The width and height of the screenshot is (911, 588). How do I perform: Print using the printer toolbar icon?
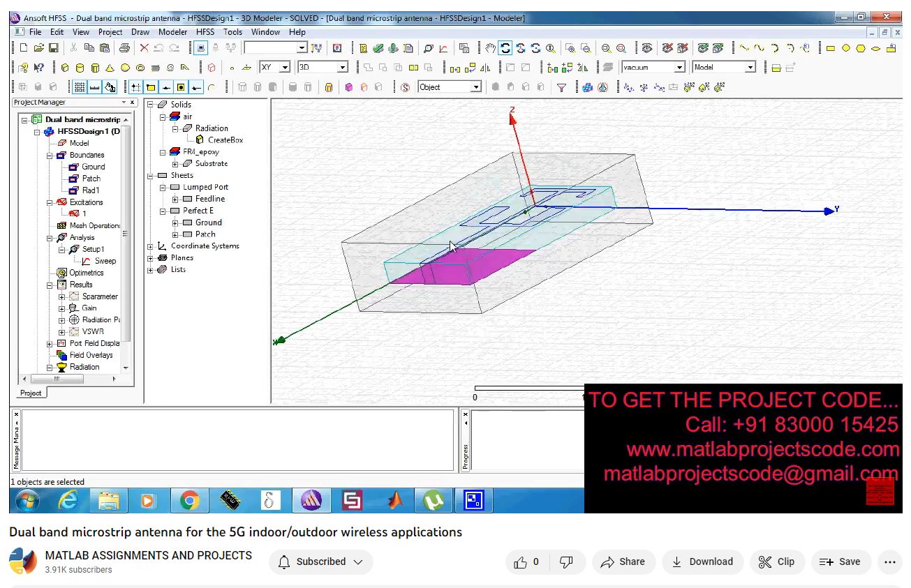124,48
